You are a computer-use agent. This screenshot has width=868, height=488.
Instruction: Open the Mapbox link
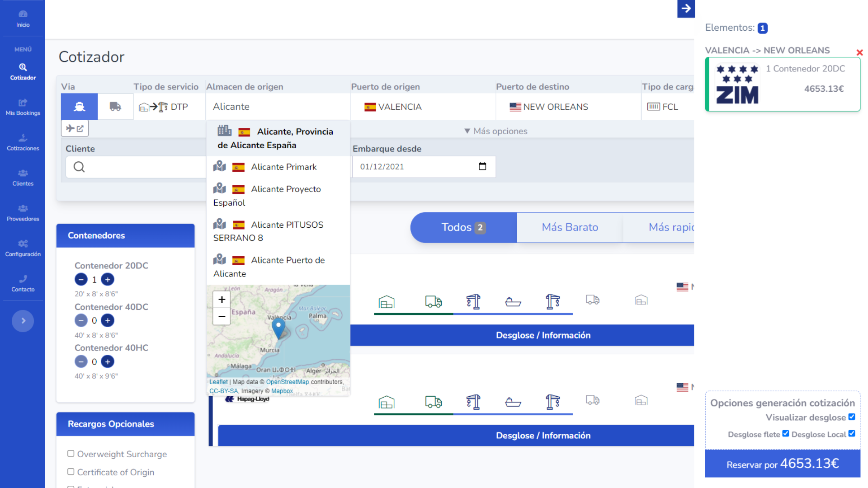pyautogui.click(x=282, y=391)
